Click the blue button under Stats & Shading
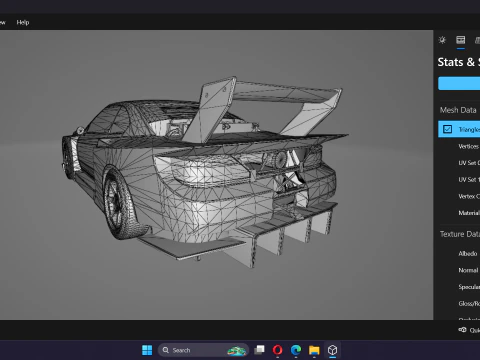 pyautogui.click(x=459, y=83)
